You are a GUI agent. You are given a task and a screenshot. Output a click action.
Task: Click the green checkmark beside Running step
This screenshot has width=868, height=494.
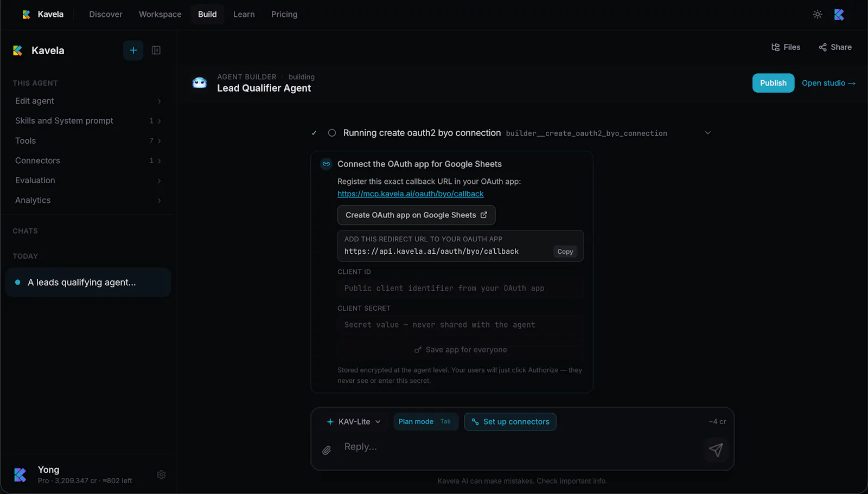coord(314,133)
